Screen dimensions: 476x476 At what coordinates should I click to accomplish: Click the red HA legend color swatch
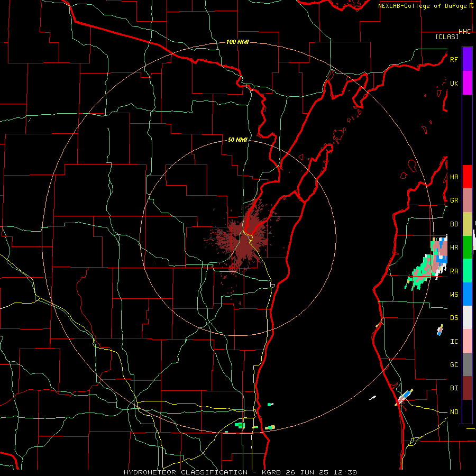click(467, 177)
